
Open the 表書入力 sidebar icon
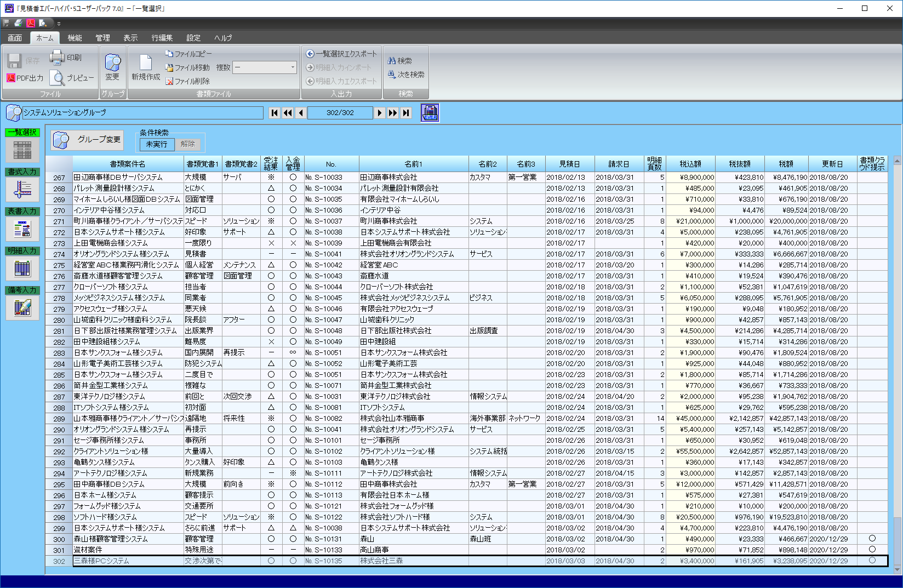[x=22, y=229]
